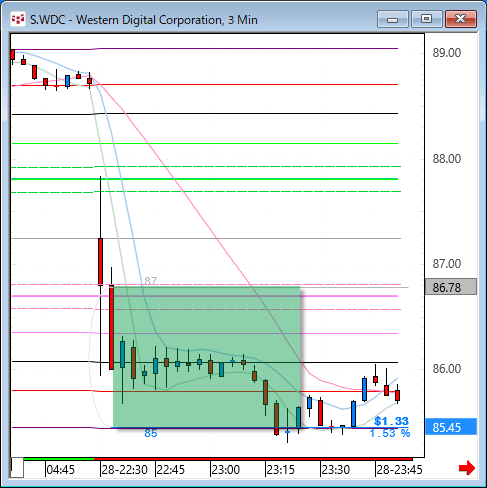Click the 86.00 price axis label
The width and height of the screenshot is (487, 488).
[447, 369]
